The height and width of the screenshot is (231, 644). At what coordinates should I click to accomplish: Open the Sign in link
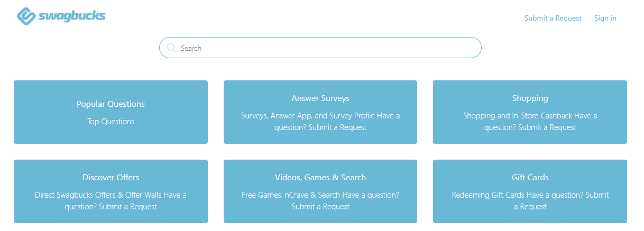tap(605, 18)
